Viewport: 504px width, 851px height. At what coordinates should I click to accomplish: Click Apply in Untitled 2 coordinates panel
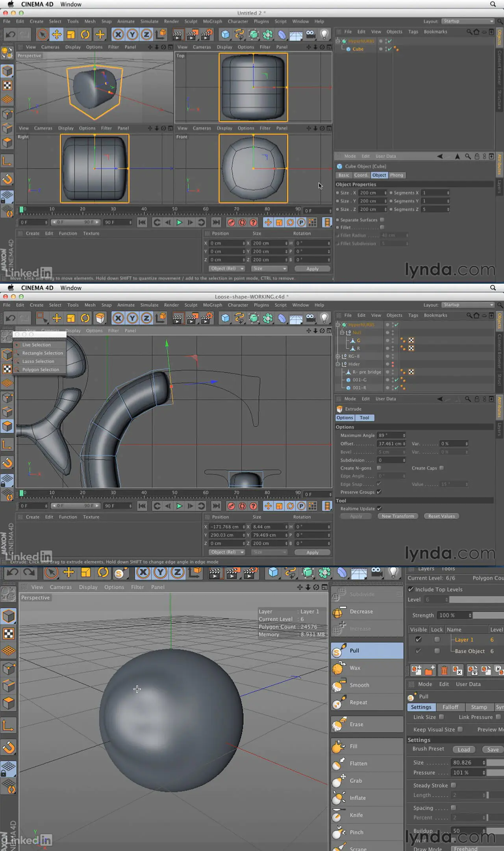312,269
